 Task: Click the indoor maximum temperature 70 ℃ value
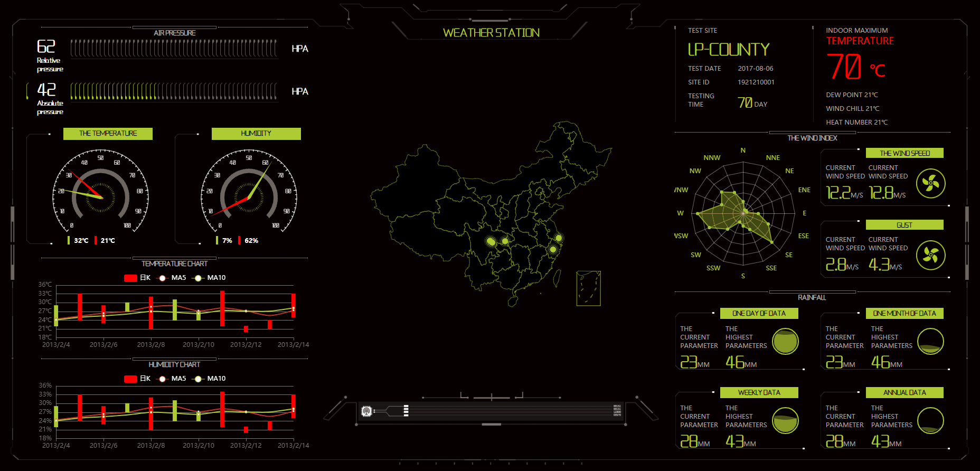tap(856, 67)
